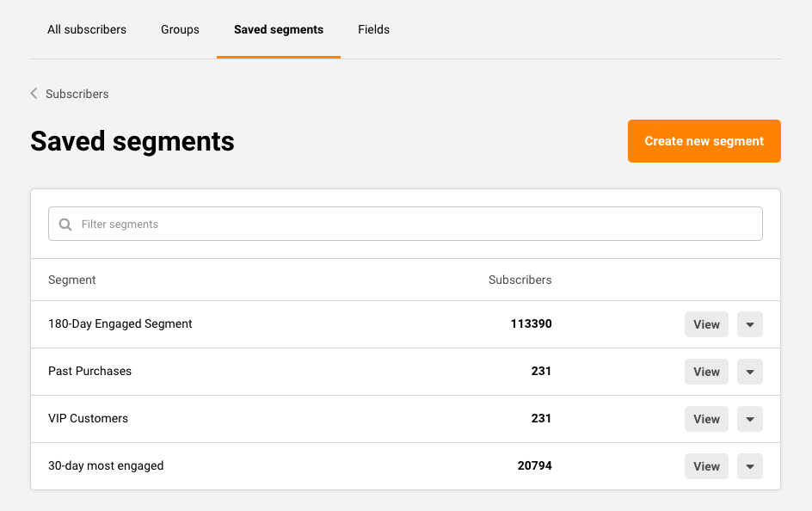This screenshot has height=511, width=812.
Task: View the VIP Customers segment
Action: [x=706, y=419]
